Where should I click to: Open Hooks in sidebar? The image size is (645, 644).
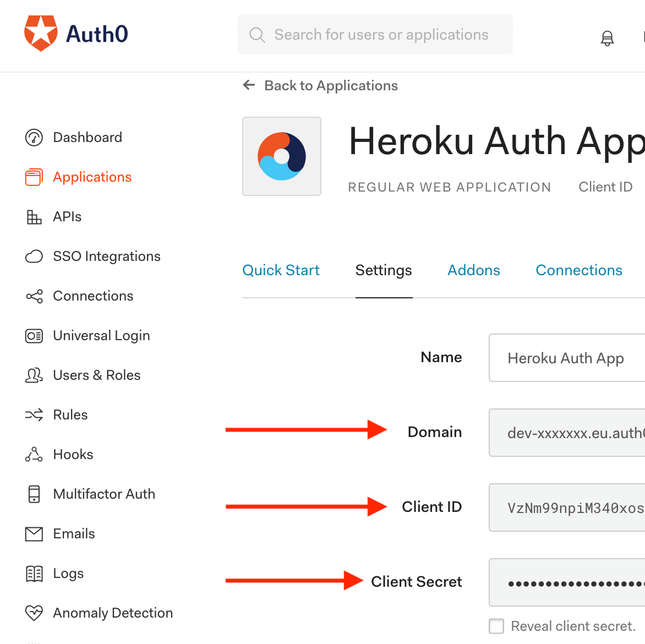[73, 454]
